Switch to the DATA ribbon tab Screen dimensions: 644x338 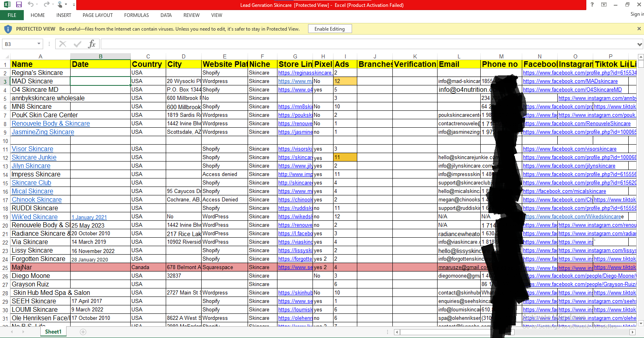pyautogui.click(x=166, y=15)
